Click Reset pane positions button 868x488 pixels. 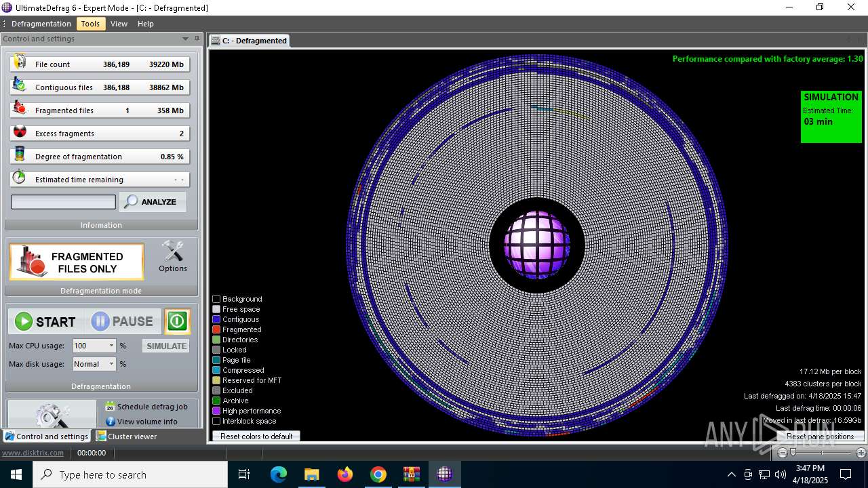coord(820,436)
